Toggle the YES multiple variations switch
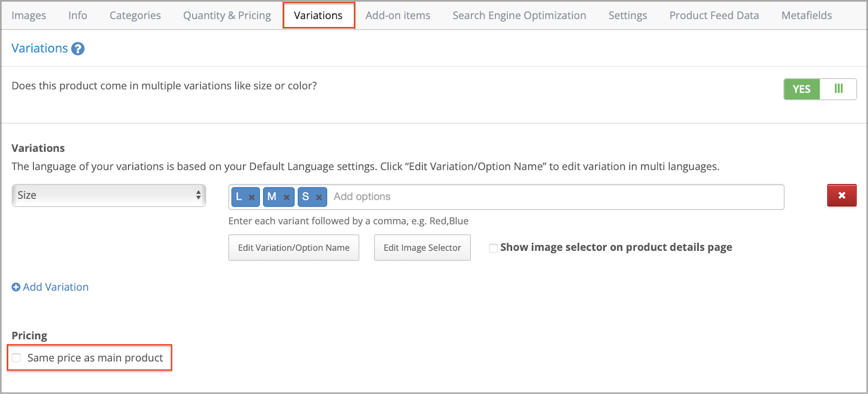This screenshot has height=394, width=868. [820, 89]
